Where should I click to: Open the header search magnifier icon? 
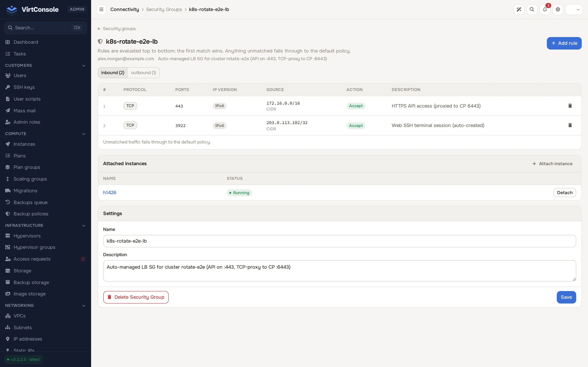pyautogui.click(x=532, y=10)
